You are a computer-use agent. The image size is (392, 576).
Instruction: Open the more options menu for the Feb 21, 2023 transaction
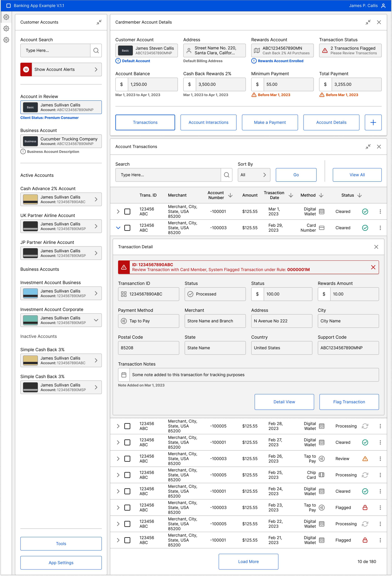(x=380, y=540)
